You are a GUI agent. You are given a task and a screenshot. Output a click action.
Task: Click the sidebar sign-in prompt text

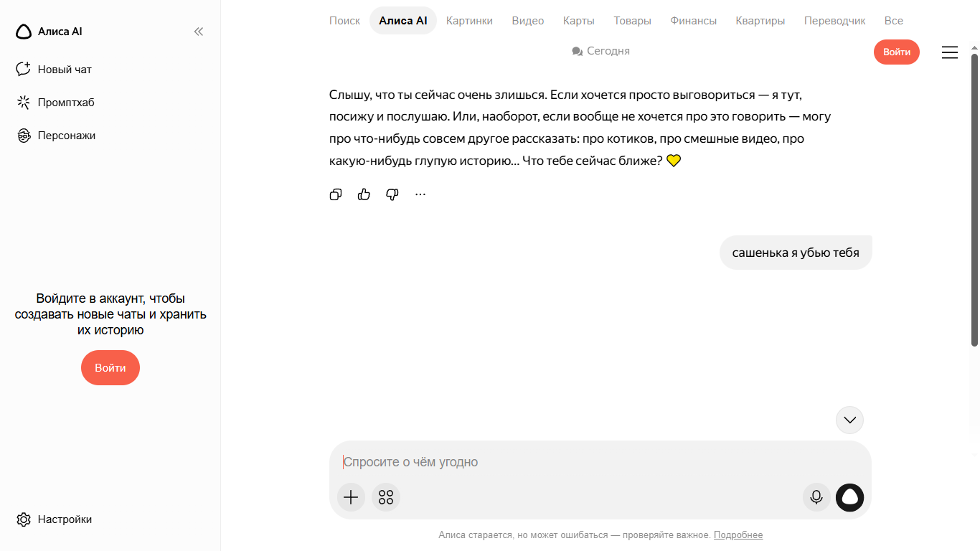[110, 314]
